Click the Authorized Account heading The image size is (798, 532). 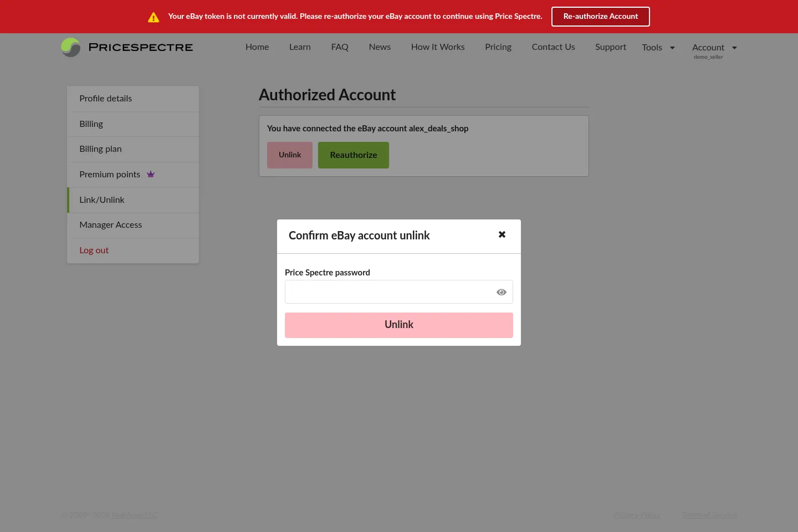pyautogui.click(x=327, y=95)
